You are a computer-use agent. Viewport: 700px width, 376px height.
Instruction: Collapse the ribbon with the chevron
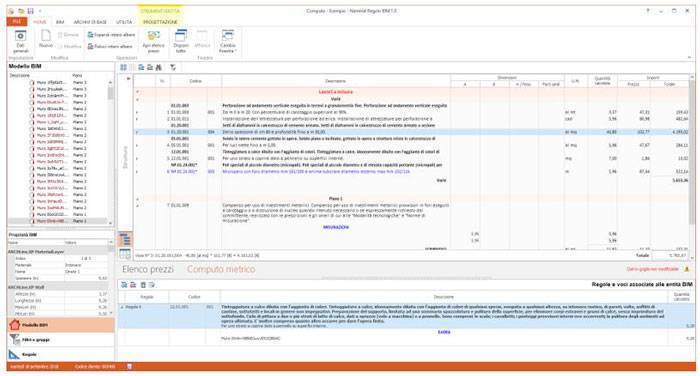point(689,58)
